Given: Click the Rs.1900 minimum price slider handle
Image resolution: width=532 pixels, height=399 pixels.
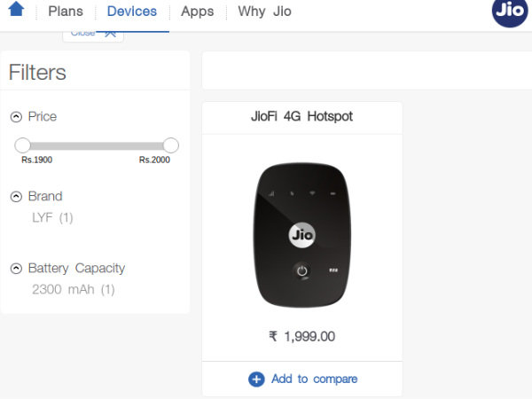Looking at the screenshot, I should (x=23, y=145).
